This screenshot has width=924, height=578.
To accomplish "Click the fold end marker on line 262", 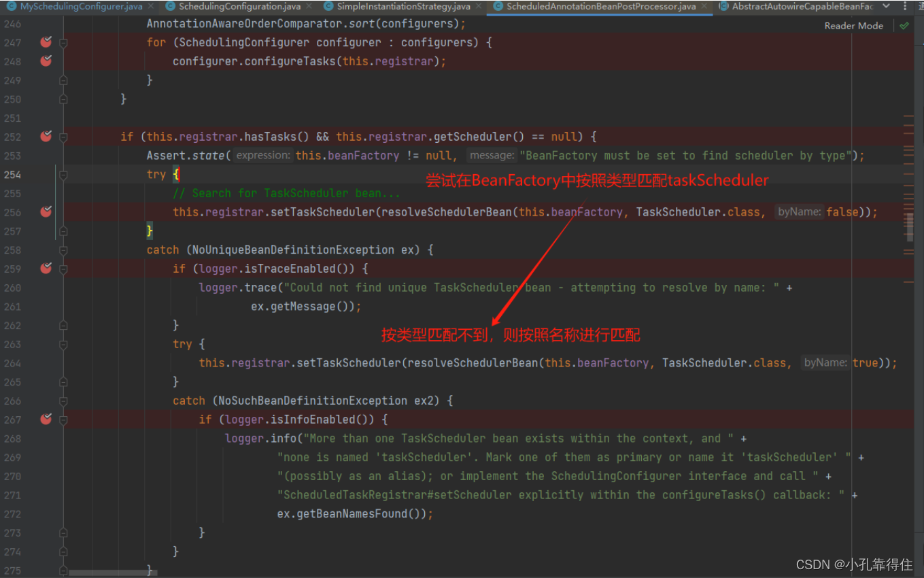I will tap(63, 324).
